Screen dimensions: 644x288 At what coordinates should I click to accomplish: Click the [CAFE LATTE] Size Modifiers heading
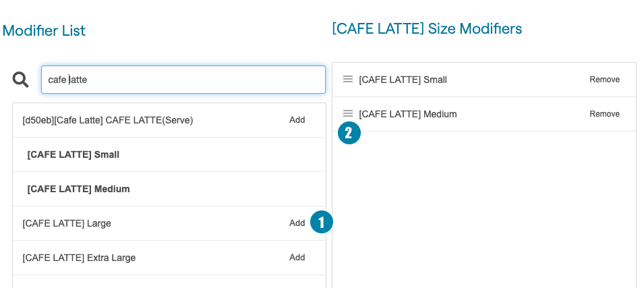[427, 28]
